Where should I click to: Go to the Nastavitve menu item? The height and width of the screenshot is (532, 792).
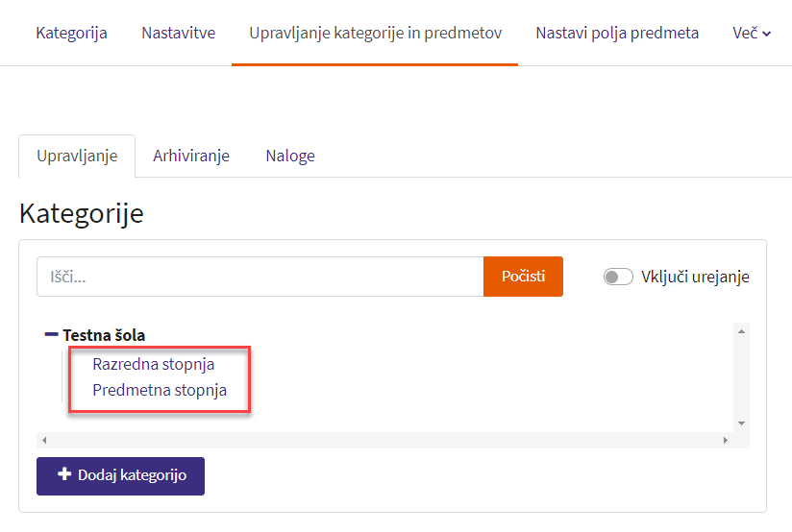tap(178, 33)
